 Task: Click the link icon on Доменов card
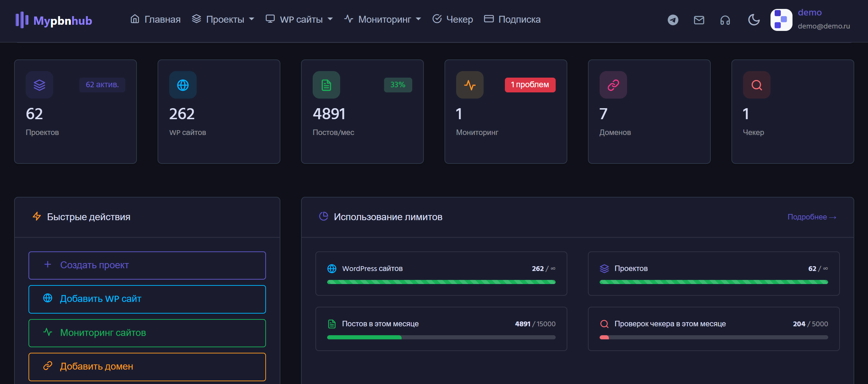point(613,85)
